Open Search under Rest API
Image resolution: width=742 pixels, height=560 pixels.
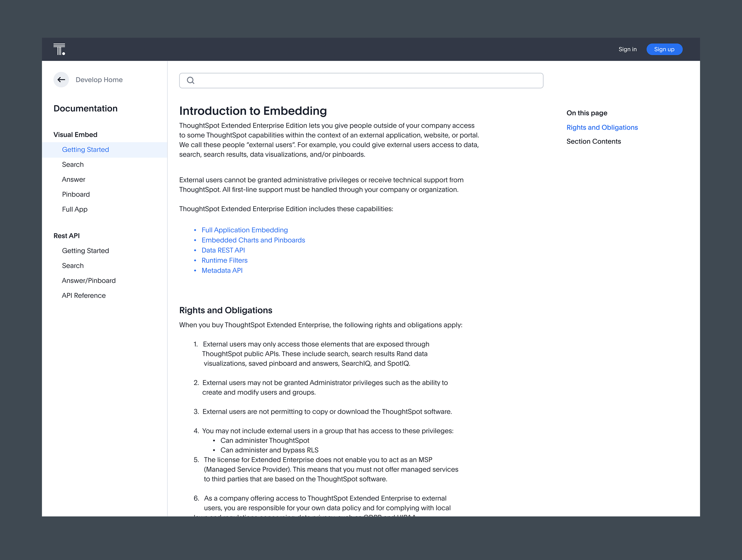73,266
